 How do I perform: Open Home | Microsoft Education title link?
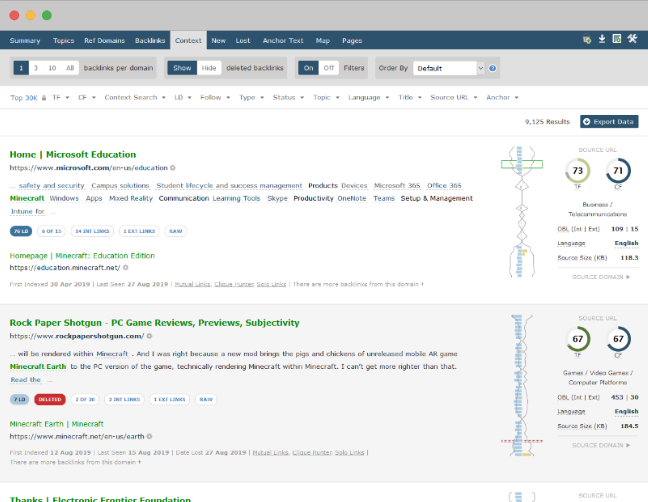pyautogui.click(x=73, y=155)
